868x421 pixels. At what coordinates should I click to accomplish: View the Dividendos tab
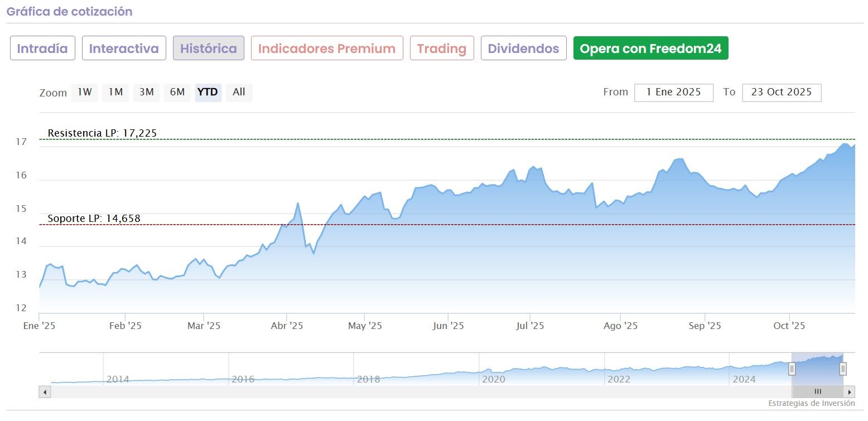click(523, 49)
